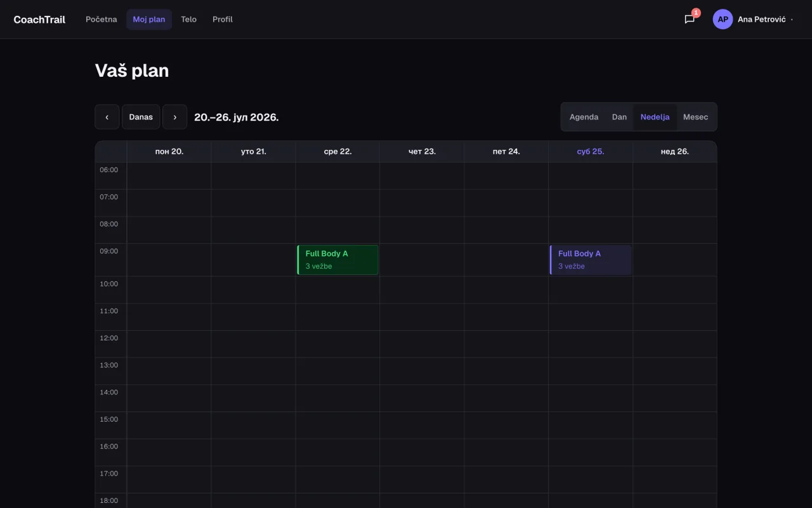Click the суб 25. day header

591,151
